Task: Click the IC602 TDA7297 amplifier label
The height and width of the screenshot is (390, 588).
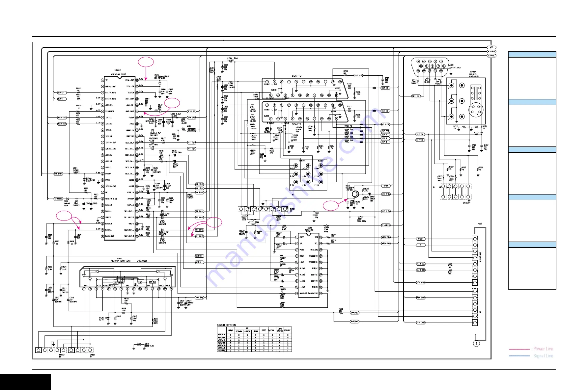Action: point(129,260)
